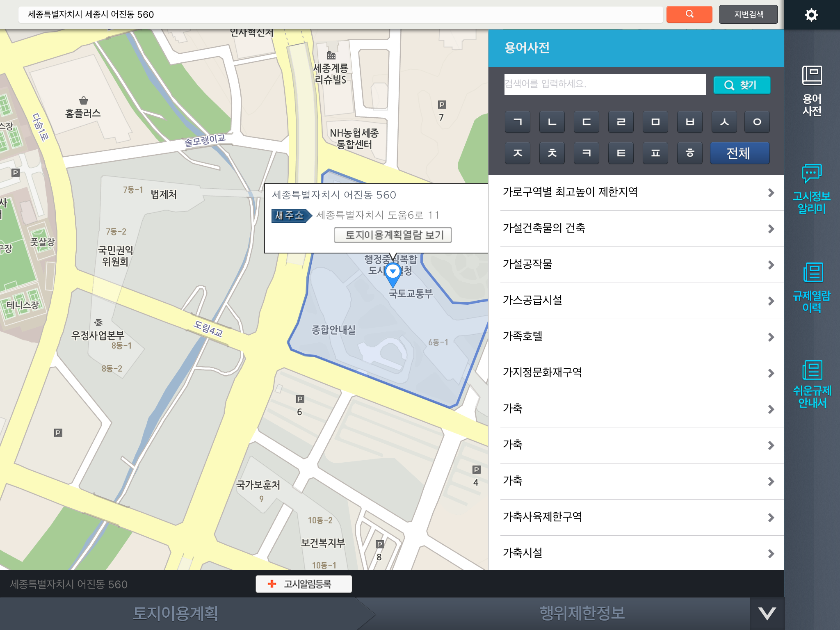Image resolution: width=840 pixels, height=630 pixels.
Task: Expand the 가축시설 entry chevron
Action: 771,554
